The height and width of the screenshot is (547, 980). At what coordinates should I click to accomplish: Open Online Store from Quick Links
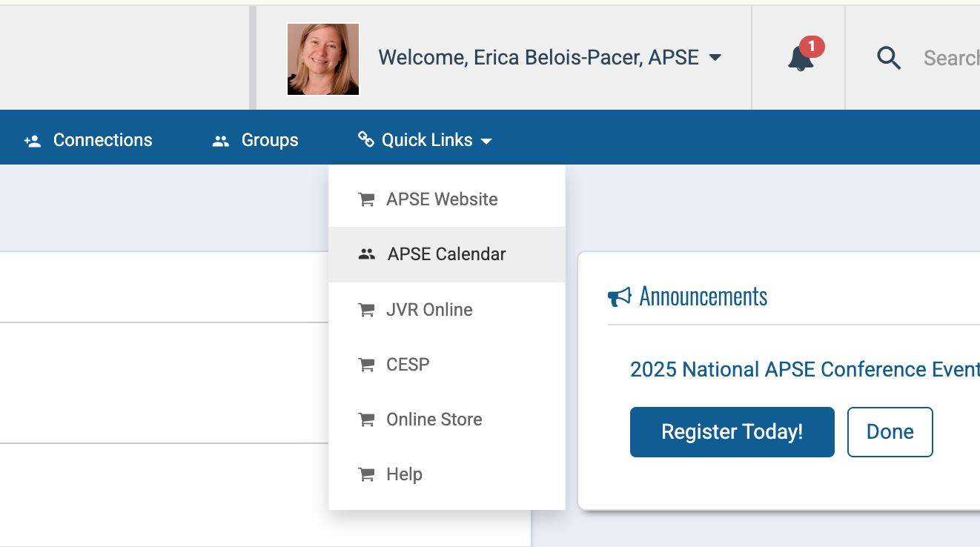point(447,420)
